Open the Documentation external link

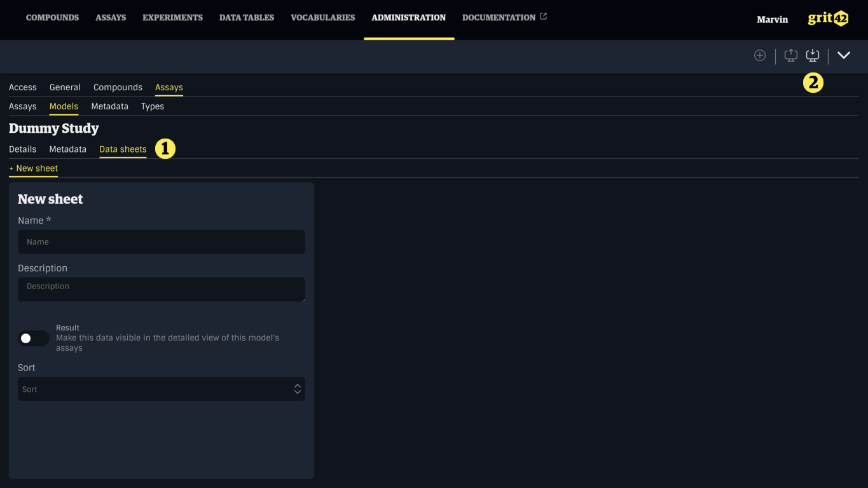[x=504, y=18]
